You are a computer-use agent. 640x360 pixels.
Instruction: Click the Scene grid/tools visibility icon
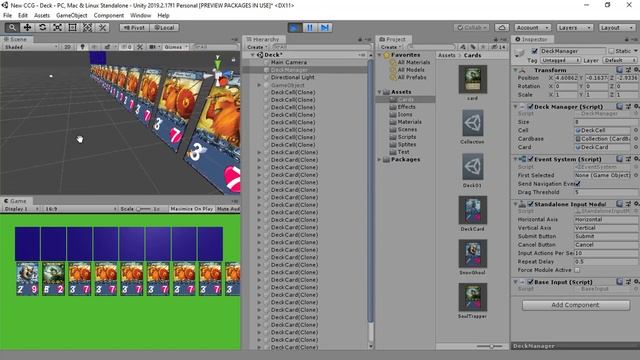[x=140, y=47]
